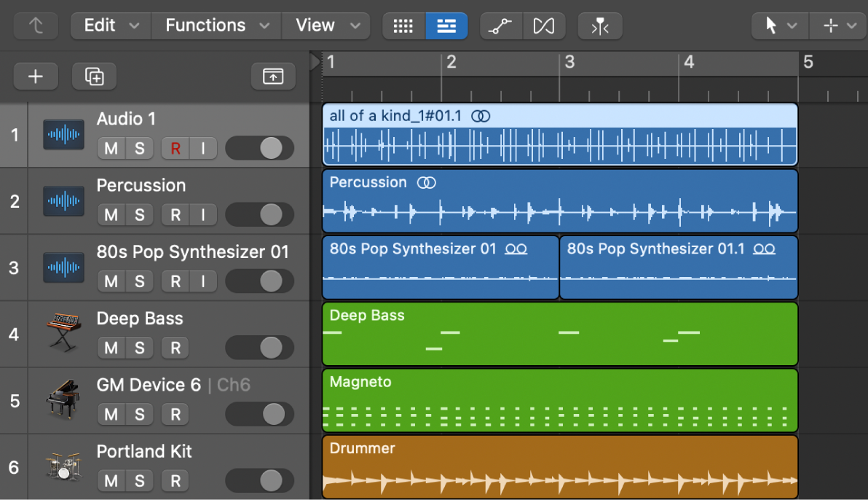Select the GM Device 6 track name
868x500 pixels.
(x=149, y=385)
